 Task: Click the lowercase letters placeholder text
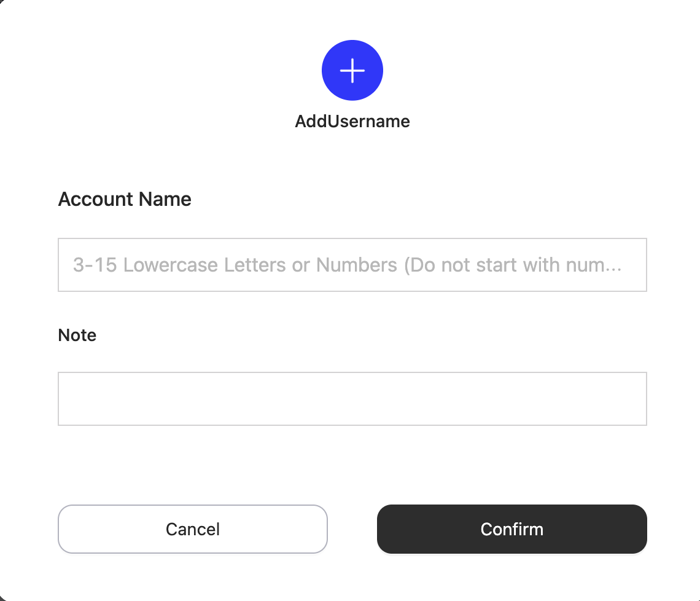point(347,265)
